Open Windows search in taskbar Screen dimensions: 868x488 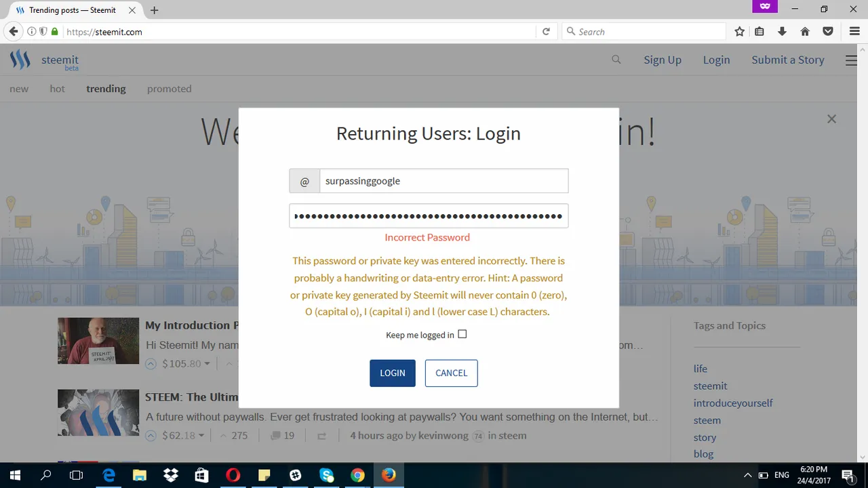pos(46,475)
